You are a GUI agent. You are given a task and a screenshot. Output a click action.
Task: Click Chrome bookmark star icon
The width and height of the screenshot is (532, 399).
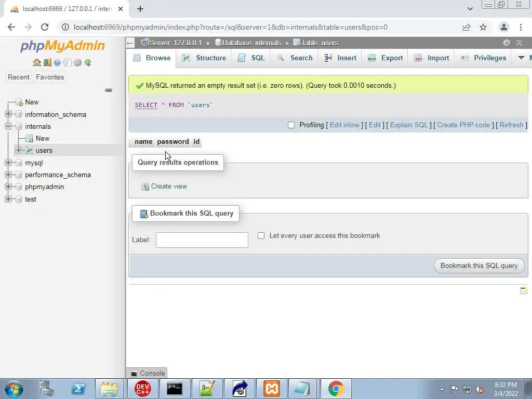pos(483,27)
